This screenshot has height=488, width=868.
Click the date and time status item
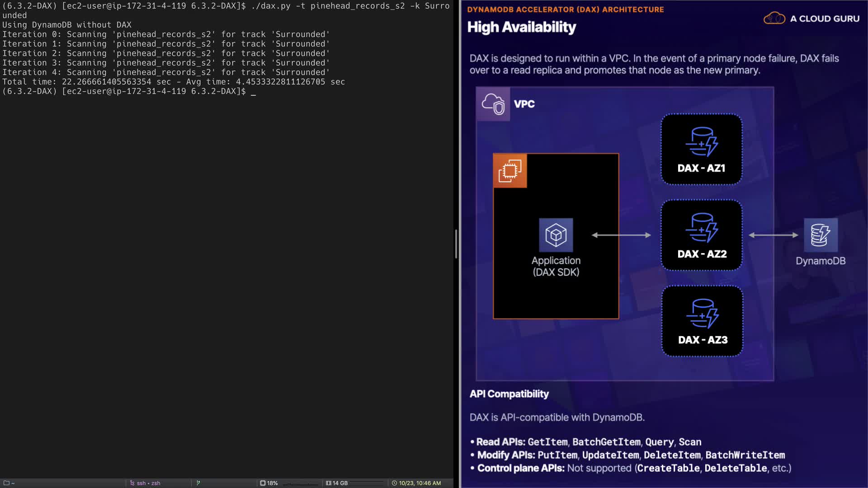416,483
